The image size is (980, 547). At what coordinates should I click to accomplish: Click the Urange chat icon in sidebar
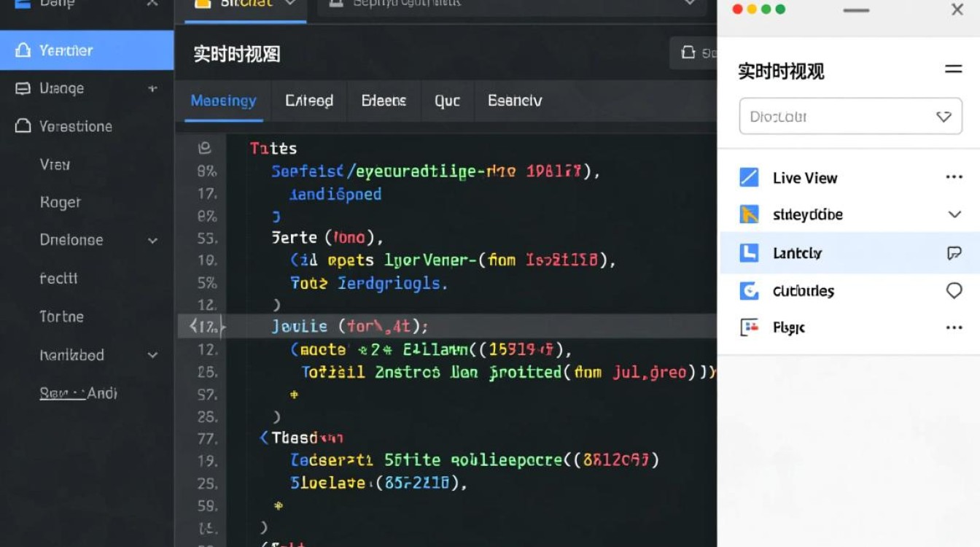pos(25,88)
